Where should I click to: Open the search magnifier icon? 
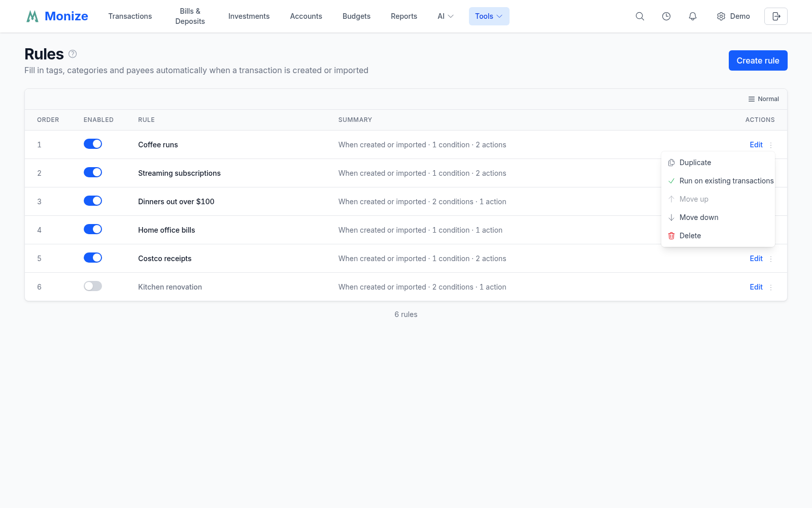click(640, 16)
